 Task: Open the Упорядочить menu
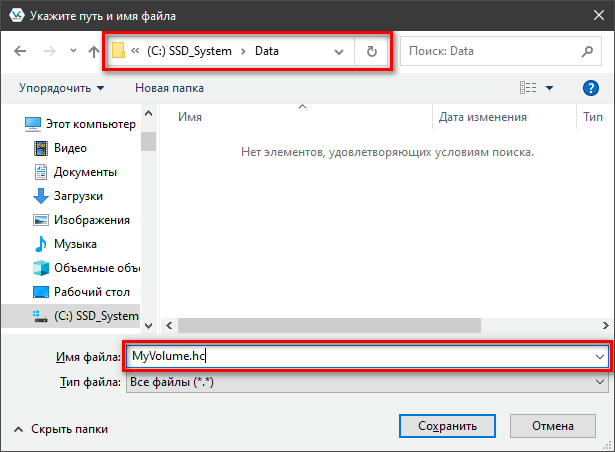point(60,88)
